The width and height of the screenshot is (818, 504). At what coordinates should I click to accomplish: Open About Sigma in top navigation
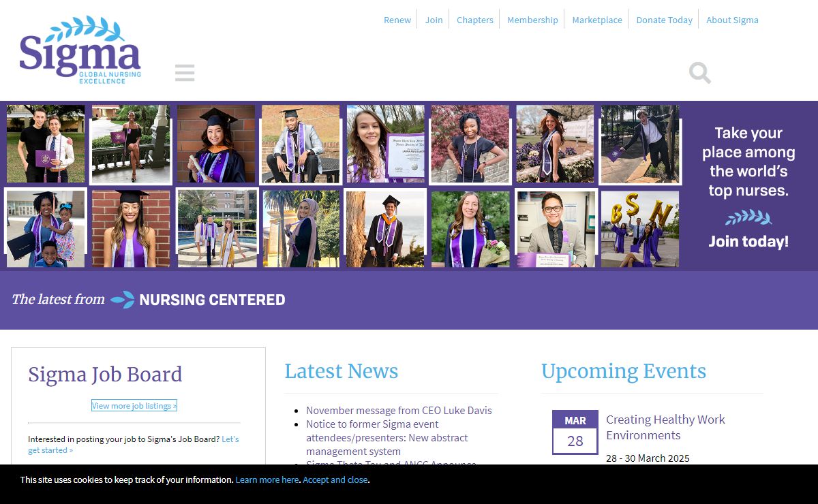732,20
